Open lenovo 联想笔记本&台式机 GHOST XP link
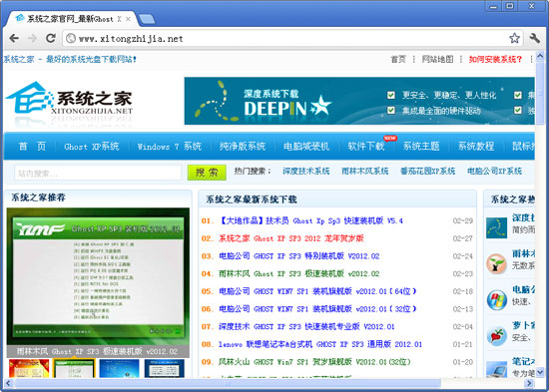 pyautogui.click(x=320, y=344)
